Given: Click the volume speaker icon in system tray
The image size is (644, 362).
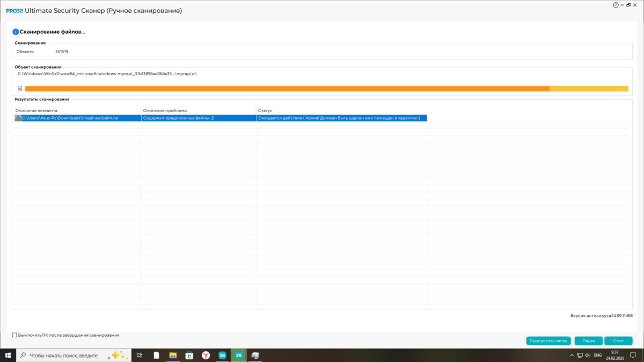Looking at the screenshot, I should (x=588, y=355).
